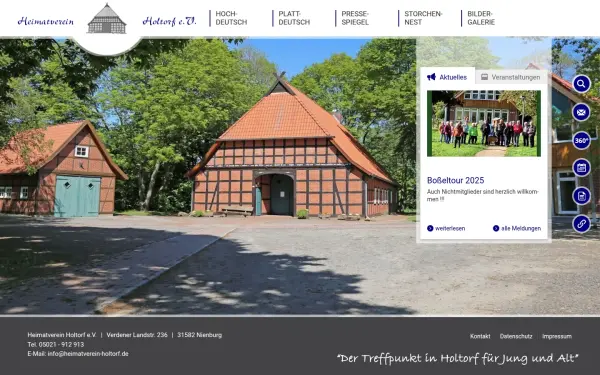Open the Hochdeutsch menu
Viewport: 600px width, 375px height.
pos(231,18)
